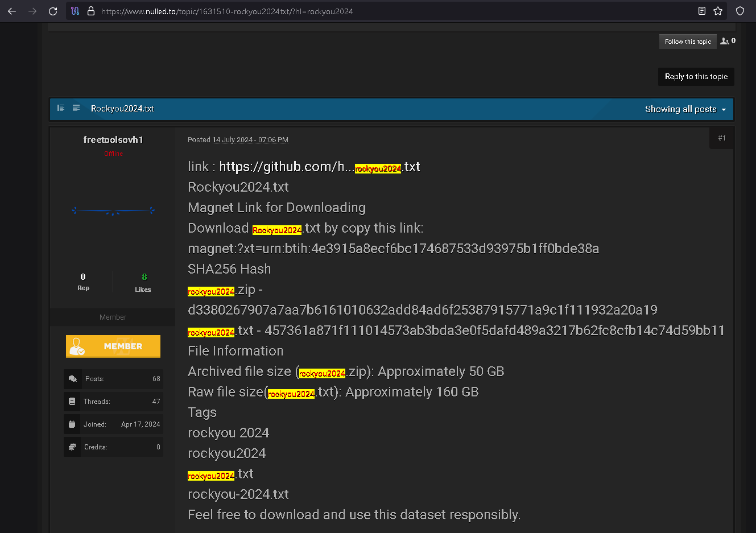
Task: Open tracking protection shield icon
Action: click(740, 10)
